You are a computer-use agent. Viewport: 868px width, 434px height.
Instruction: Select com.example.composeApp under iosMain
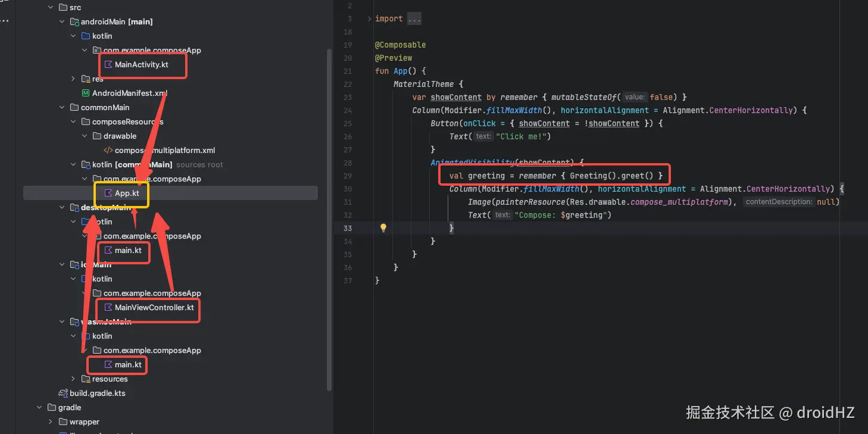(x=152, y=293)
